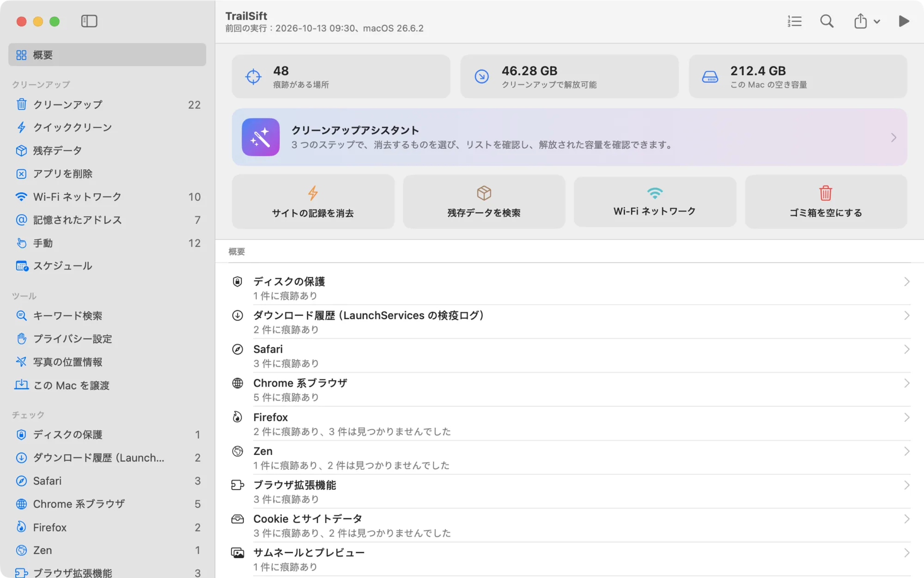Click the 記憶されたアドレス at-sign icon
Viewport: 924px width, 578px height.
(21, 220)
